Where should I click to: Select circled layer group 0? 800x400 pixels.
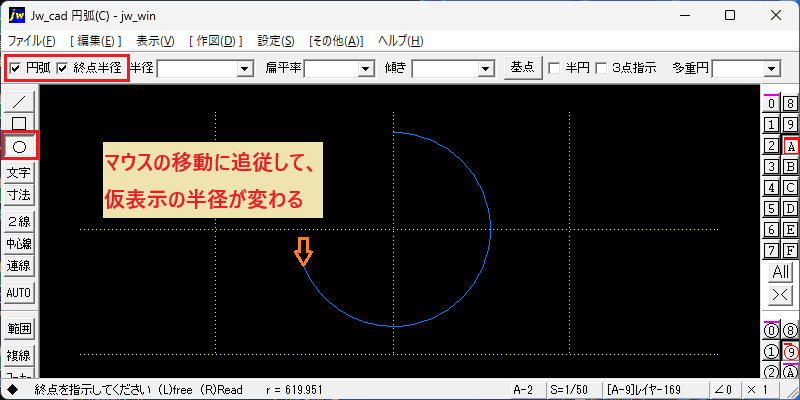(771, 331)
